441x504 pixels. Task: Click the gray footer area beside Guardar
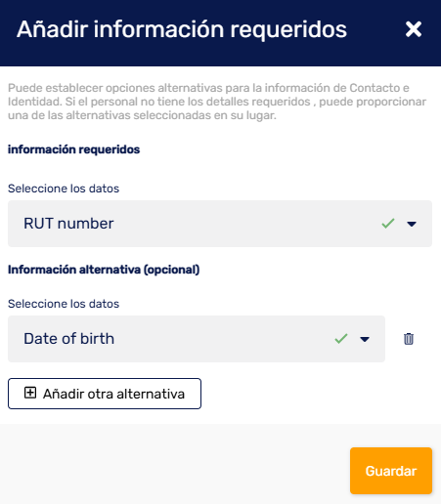tap(175, 464)
